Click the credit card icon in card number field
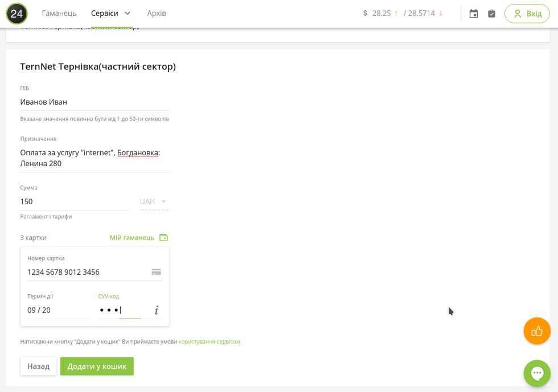The image size is (558, 392). 156,272
